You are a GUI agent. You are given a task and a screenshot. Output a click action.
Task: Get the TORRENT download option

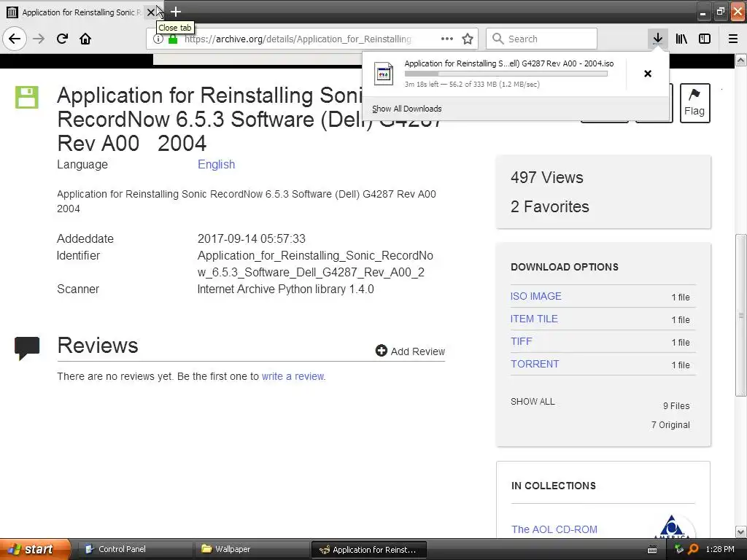[535, 364]
